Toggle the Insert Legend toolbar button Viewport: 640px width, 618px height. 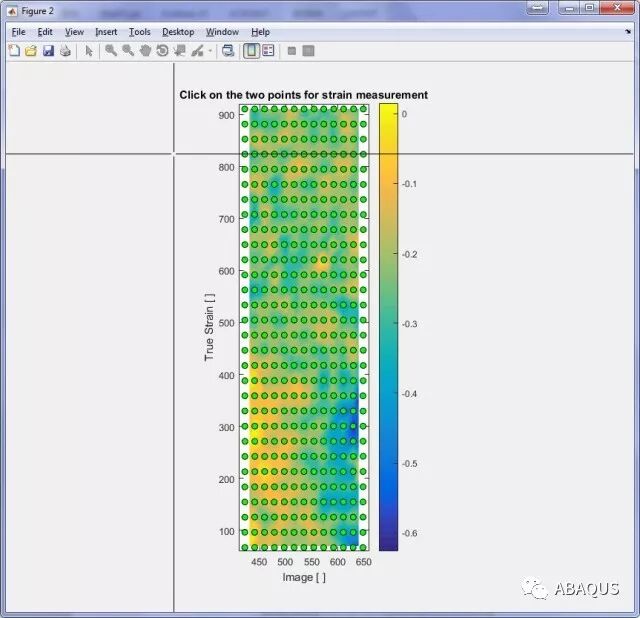click(268, 51)
